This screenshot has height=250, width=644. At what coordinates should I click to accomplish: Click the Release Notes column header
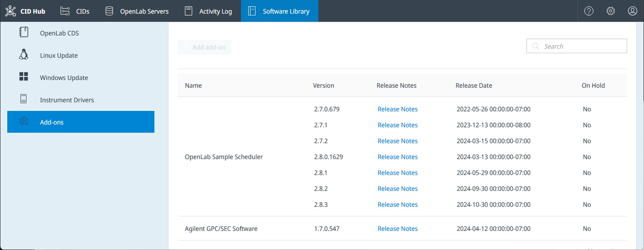coord(396,85)
